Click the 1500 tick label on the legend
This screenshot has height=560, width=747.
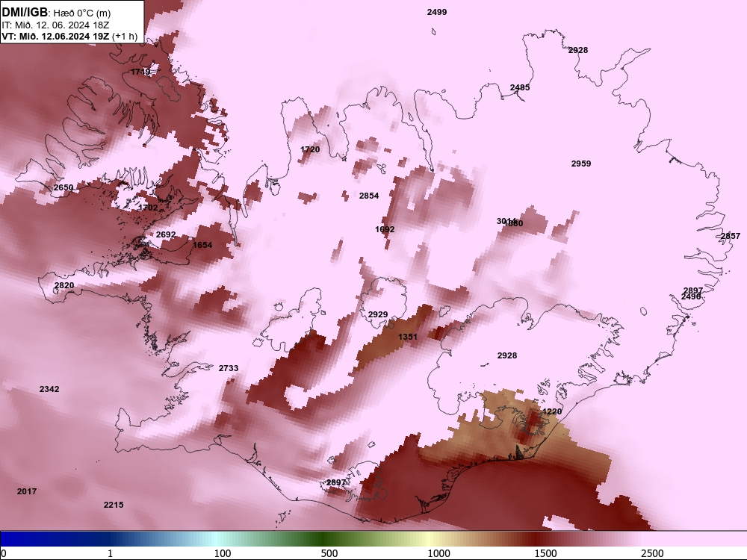tap(545, 553)
